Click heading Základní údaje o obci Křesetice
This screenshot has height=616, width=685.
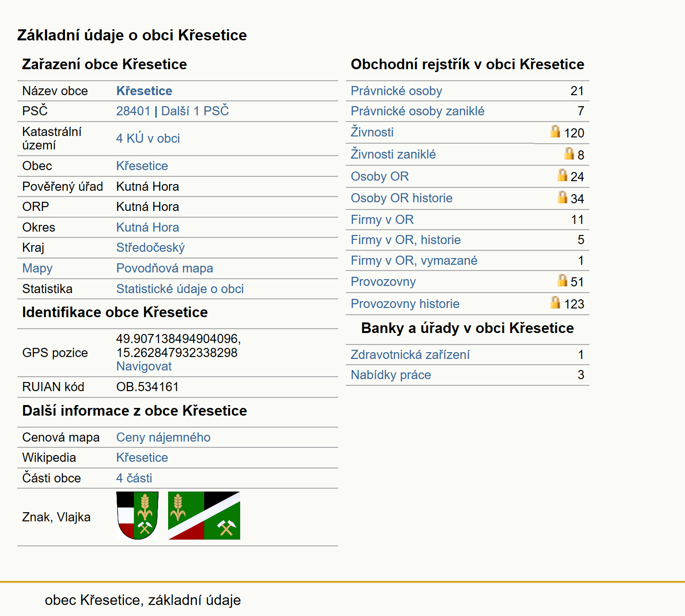(132, 35)
